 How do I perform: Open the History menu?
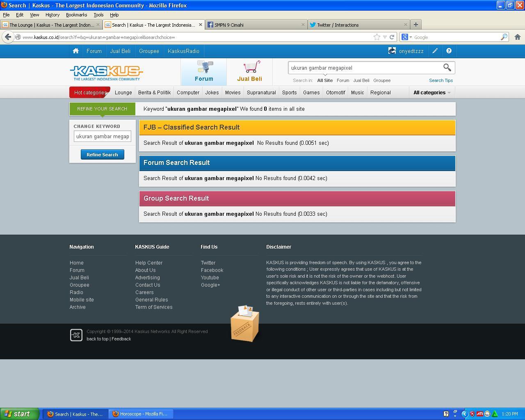(52, 15)
